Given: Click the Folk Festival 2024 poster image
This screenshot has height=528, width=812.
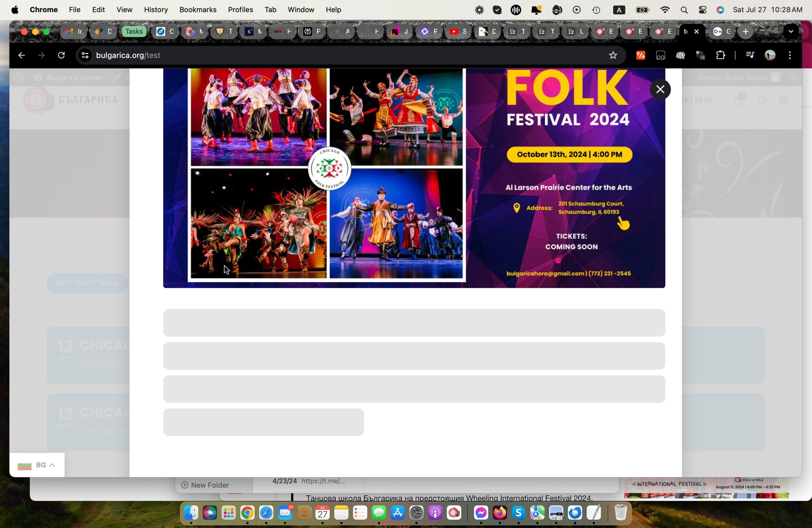Looking at the screenshot, I should 414,178.
